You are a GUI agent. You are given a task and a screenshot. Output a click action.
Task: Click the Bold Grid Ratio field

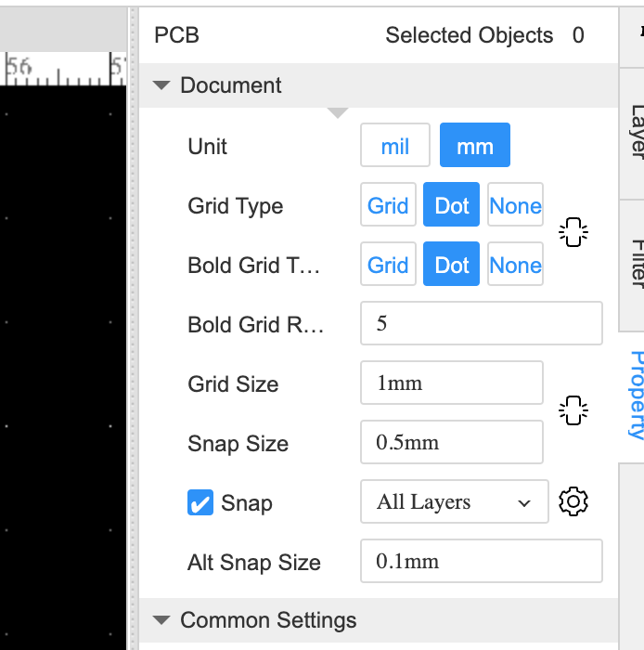482,323
